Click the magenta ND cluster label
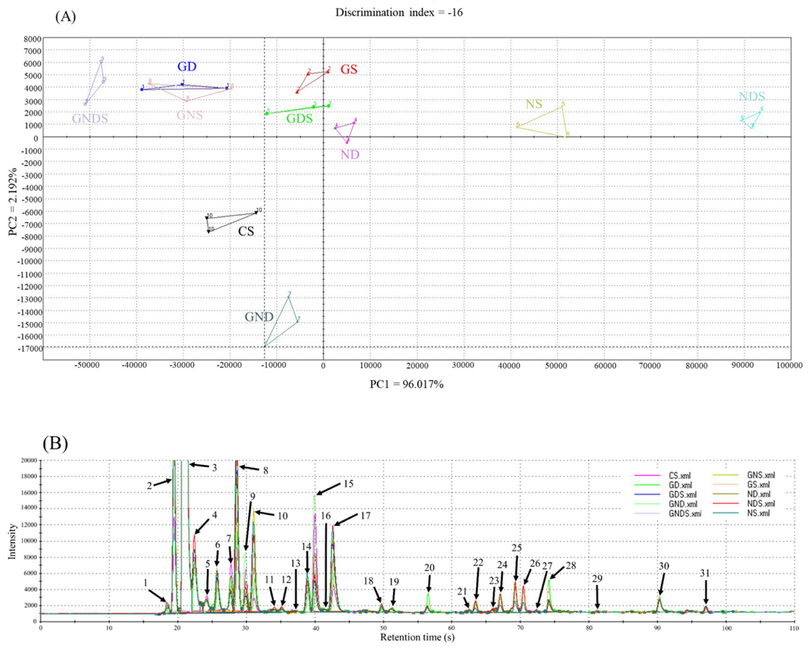This screenshot has width=812, height=650. click(350, 154)
